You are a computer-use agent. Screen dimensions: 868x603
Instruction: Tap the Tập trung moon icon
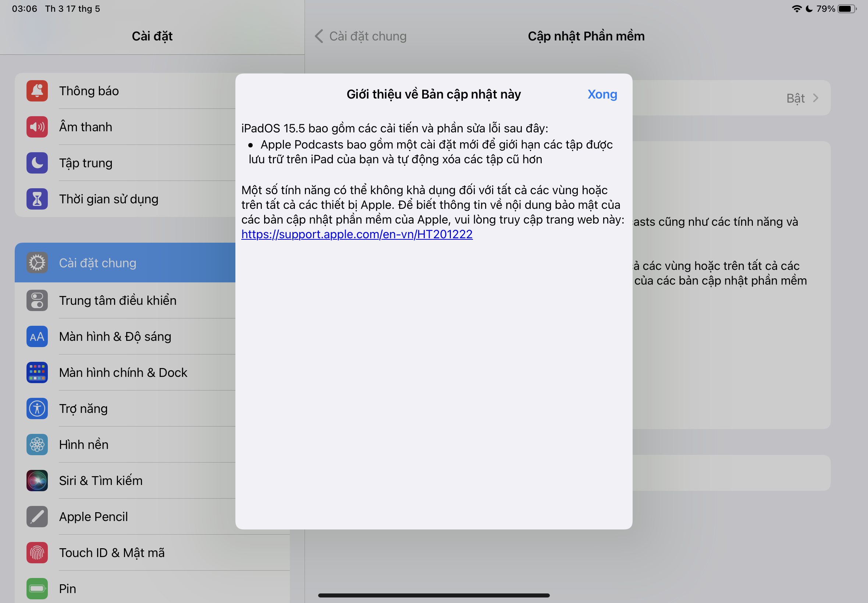click(37, 163)
